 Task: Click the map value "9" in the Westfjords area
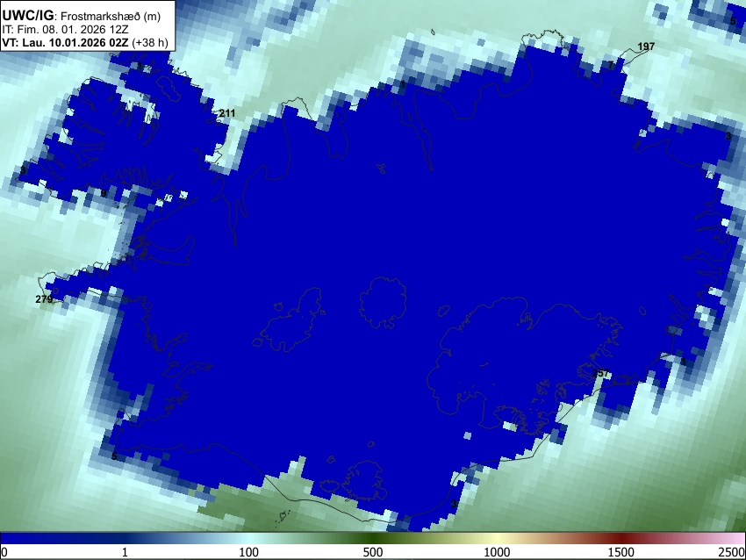pos(104,193)
